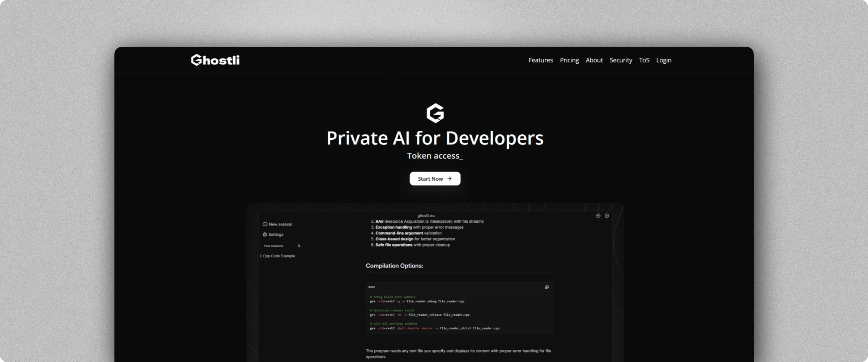Click the Ghostli logo in the header

point(215,60)
